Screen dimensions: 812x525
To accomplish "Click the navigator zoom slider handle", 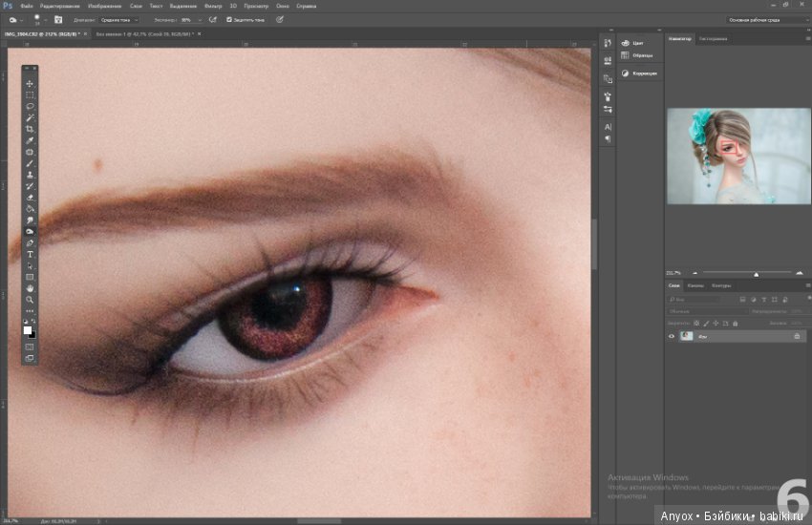I will (756, 274).
